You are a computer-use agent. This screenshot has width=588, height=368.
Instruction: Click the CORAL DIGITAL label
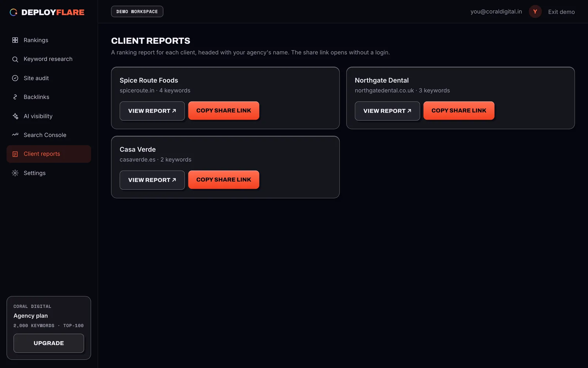point(32,307)
